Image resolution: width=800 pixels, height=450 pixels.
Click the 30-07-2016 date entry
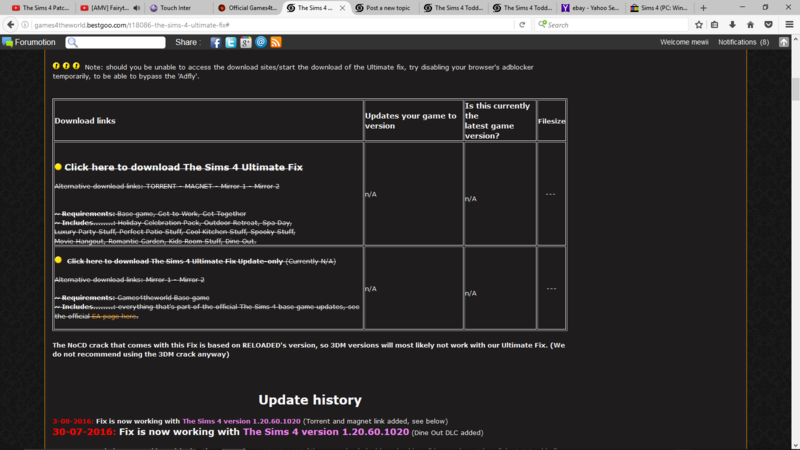pyautogui.click(x=84, y=432)
